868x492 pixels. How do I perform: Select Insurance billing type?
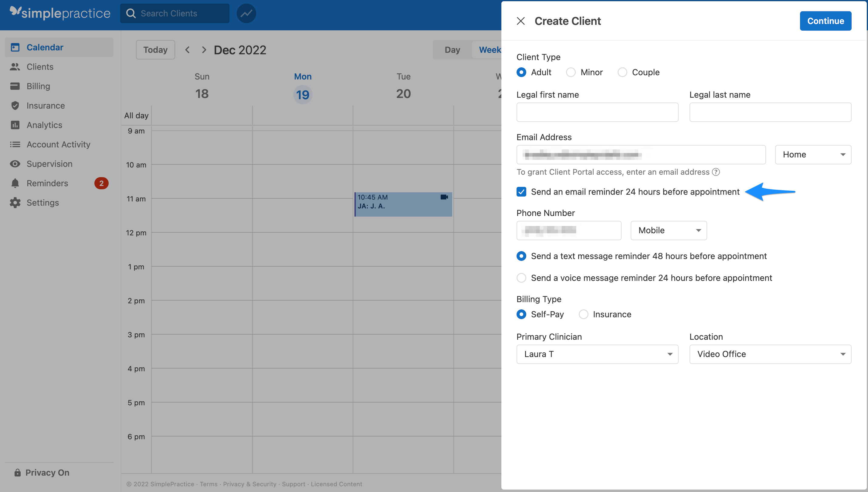[x=583, y=314]
